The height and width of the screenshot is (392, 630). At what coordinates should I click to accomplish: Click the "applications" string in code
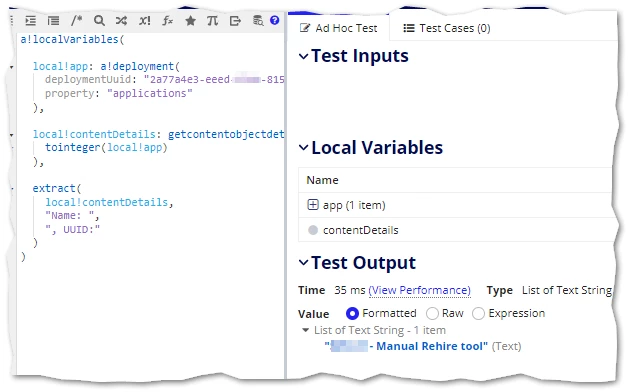(x=150, y=93)
